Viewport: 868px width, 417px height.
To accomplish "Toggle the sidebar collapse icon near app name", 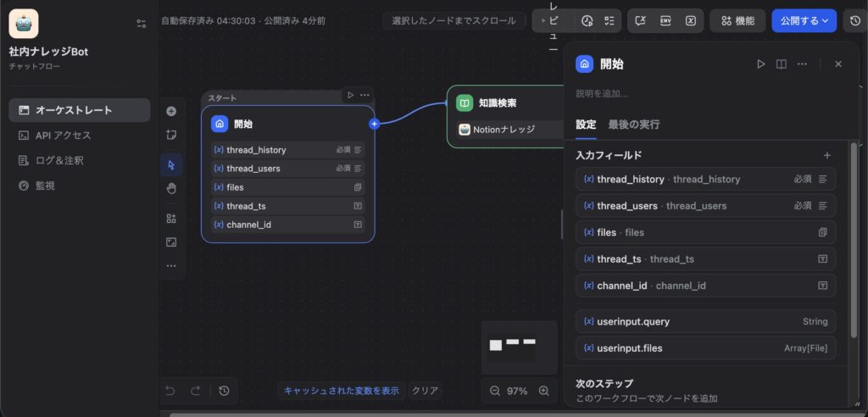I will tap(141, 24).
